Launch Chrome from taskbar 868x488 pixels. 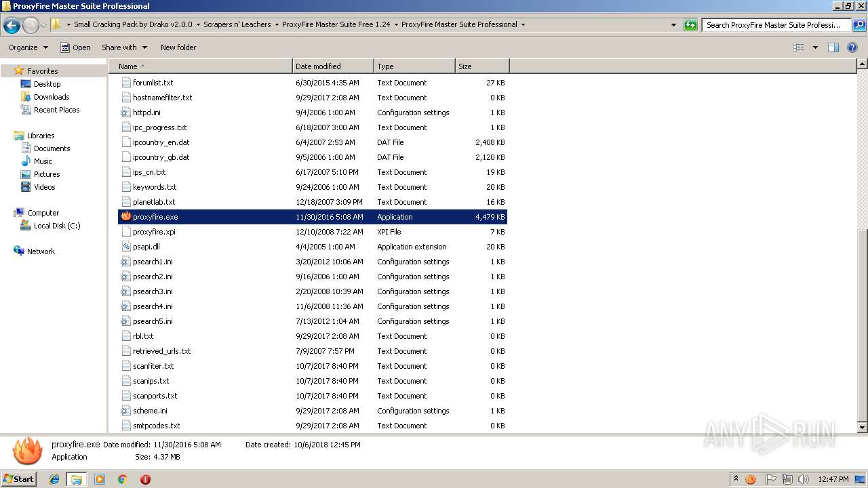[x=122, y=479]
